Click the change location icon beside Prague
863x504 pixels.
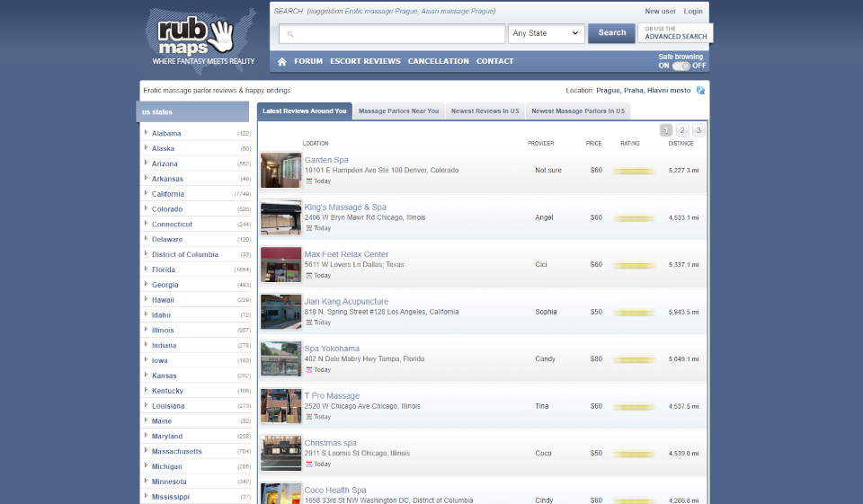[700, 90]
